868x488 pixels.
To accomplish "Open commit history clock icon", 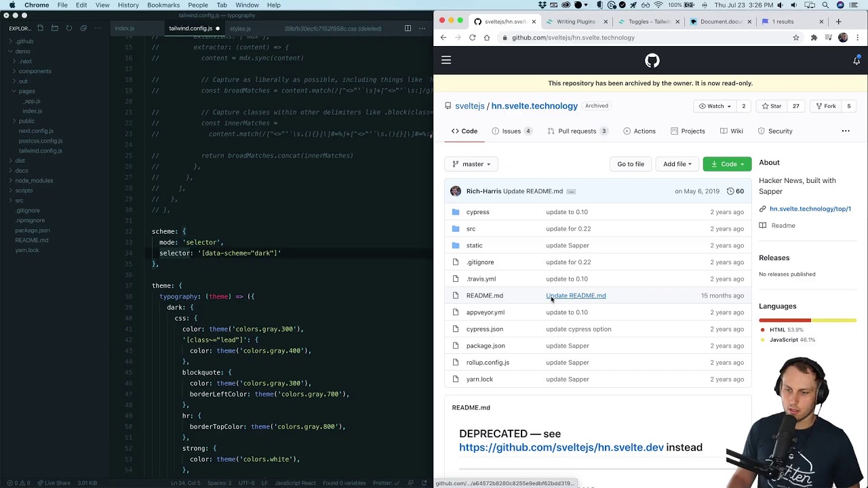I will (730, 191).
